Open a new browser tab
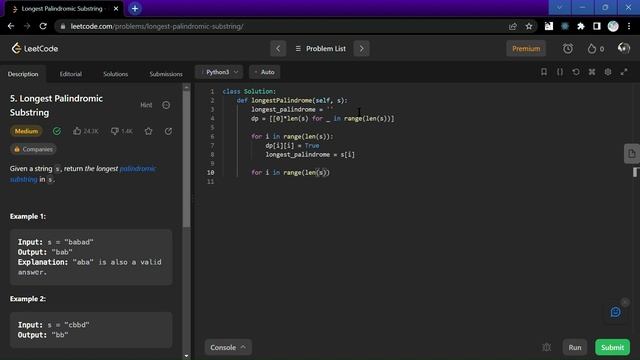This screenshot has width=640, height=360. click(x=135, y=9)
